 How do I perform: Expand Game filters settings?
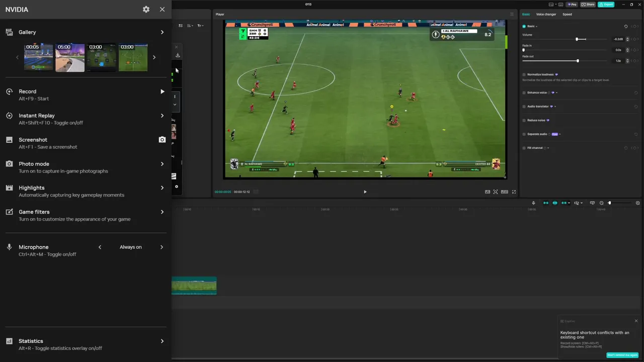tap(162, 212)
